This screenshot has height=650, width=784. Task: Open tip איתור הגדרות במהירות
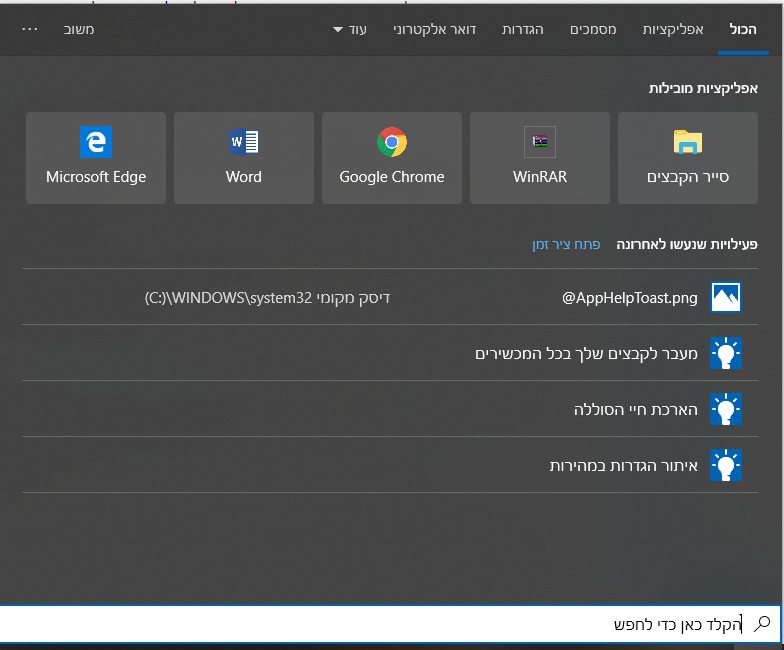click(x=390, y=465)
